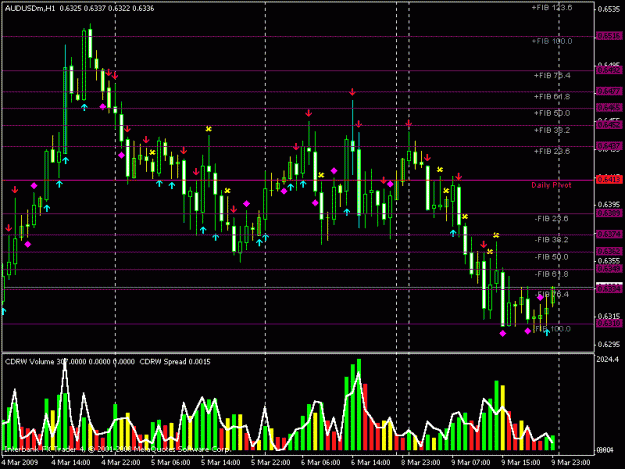Select the +FIB 38.2 level label
This screenshot has width=625, height=469.
pos(552,130)
